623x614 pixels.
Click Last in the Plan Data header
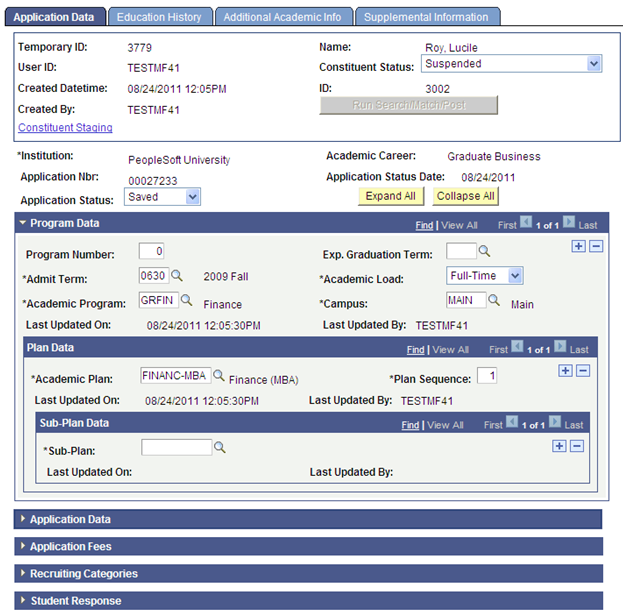coord(579,350)
